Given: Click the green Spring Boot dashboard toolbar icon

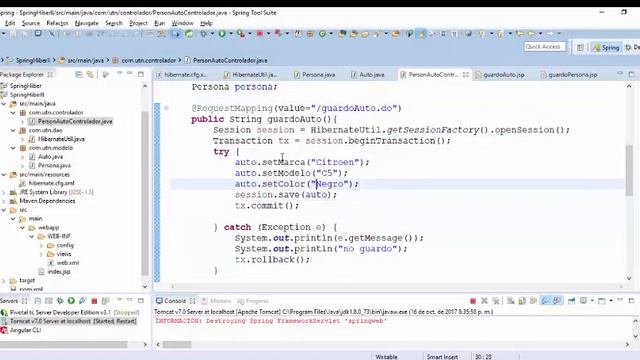Looking at the screenshot, I should [189, 34].
